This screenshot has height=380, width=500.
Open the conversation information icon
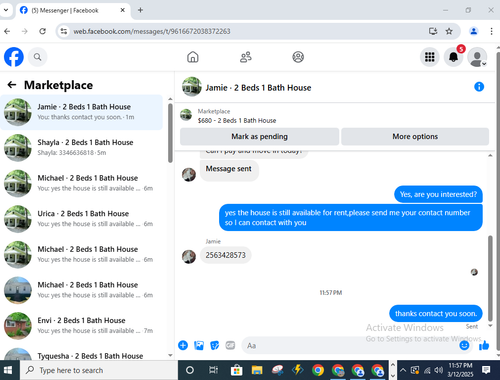(x=479, y=87)
